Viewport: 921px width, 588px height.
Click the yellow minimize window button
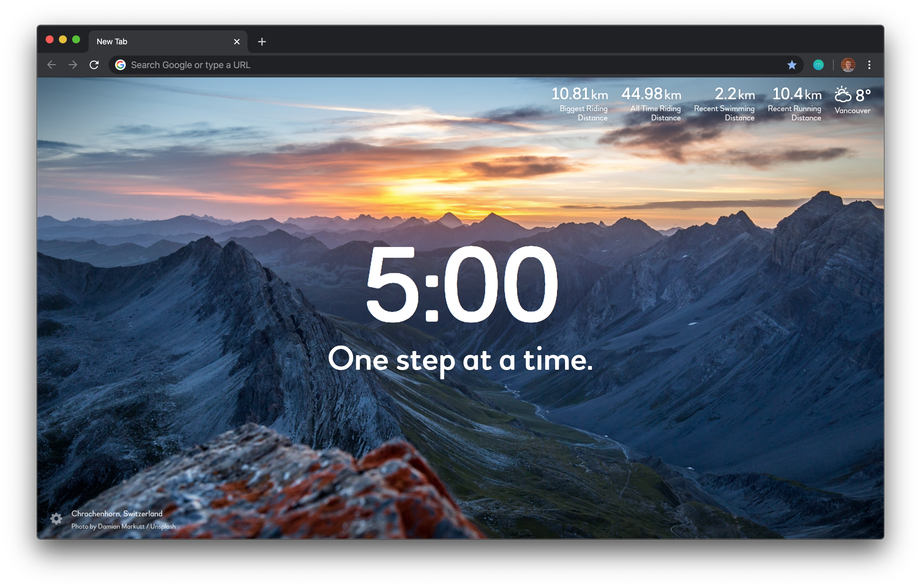[63, 39]
